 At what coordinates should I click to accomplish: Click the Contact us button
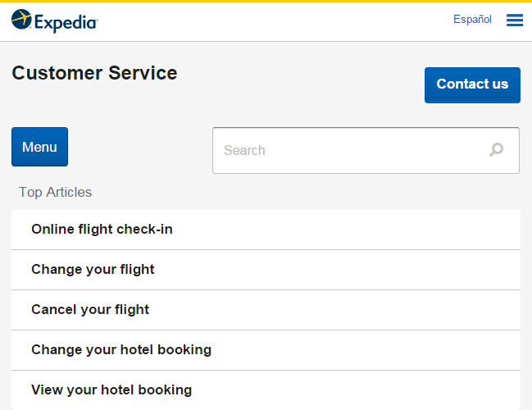tap(472, 85)
